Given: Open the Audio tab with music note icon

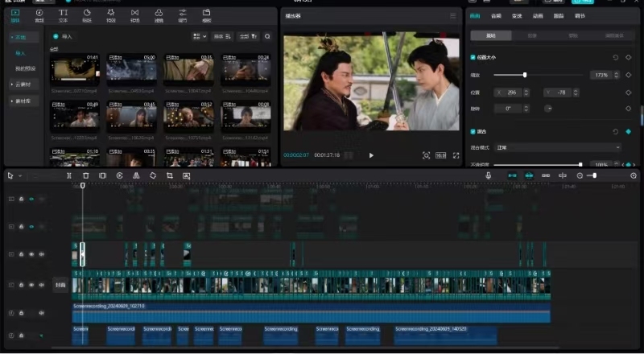Looking at the screenshot, I should click(39, 15).
